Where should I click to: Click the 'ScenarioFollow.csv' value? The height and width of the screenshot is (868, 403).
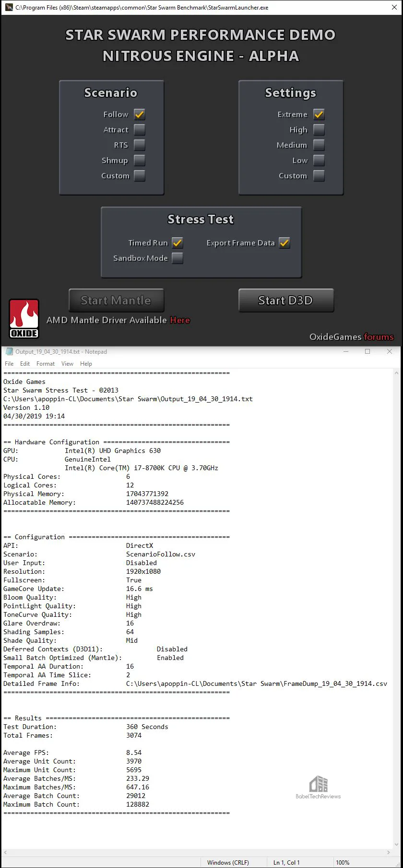click(161, 554)
